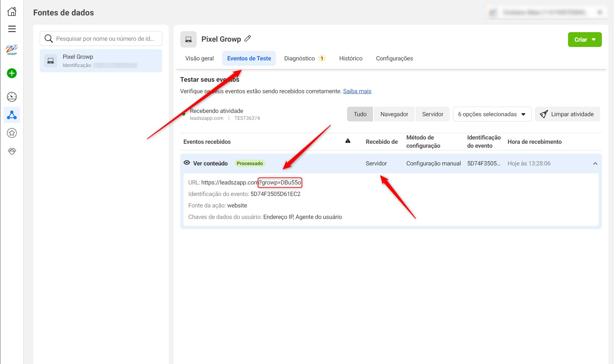The width and height of the screenshot is (614, 364).
Task: Click the LeadsZap account logo
Action: point(12,50)
